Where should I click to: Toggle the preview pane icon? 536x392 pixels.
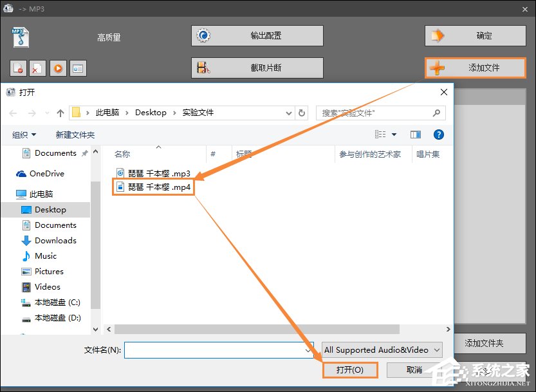[x=416, y=135]
